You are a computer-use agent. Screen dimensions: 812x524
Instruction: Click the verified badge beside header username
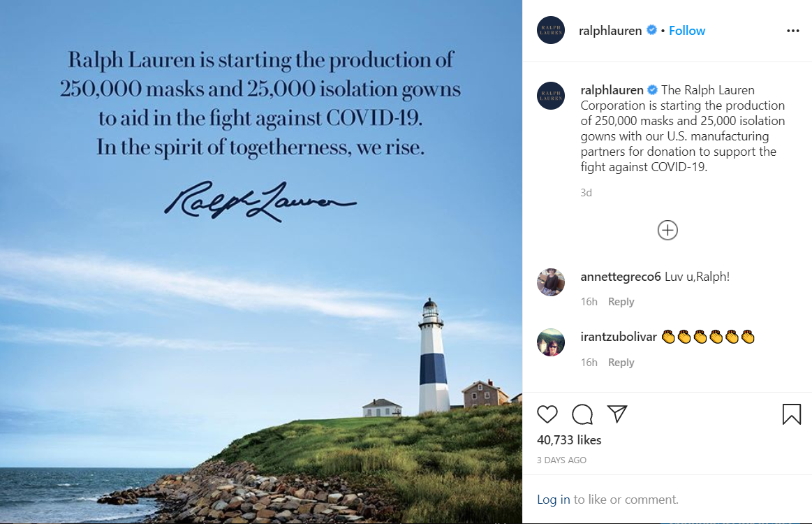[x=652, y=31]
